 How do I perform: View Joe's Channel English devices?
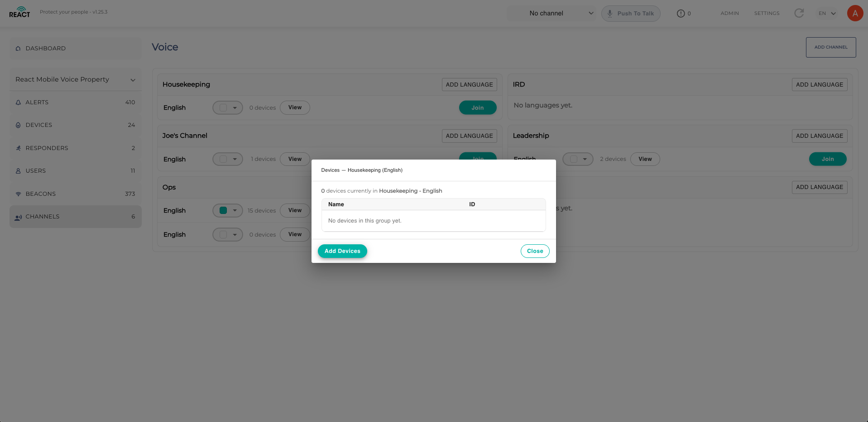(295, 159)
